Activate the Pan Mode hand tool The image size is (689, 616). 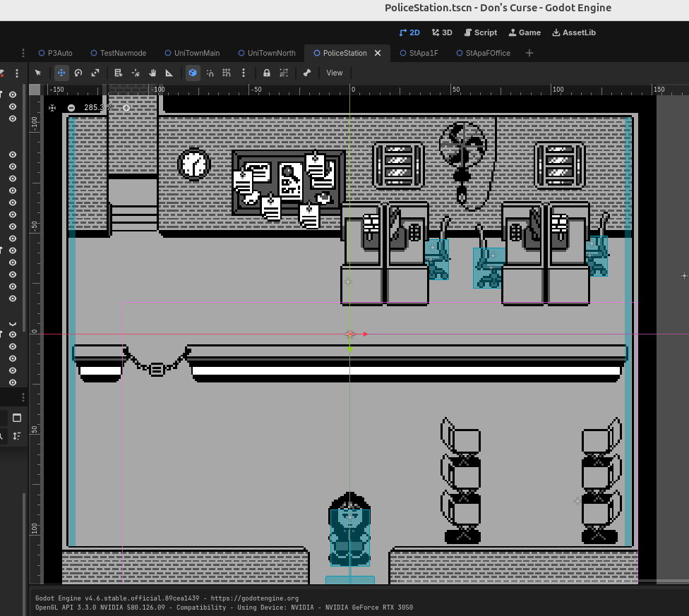[x=152, y=73]
